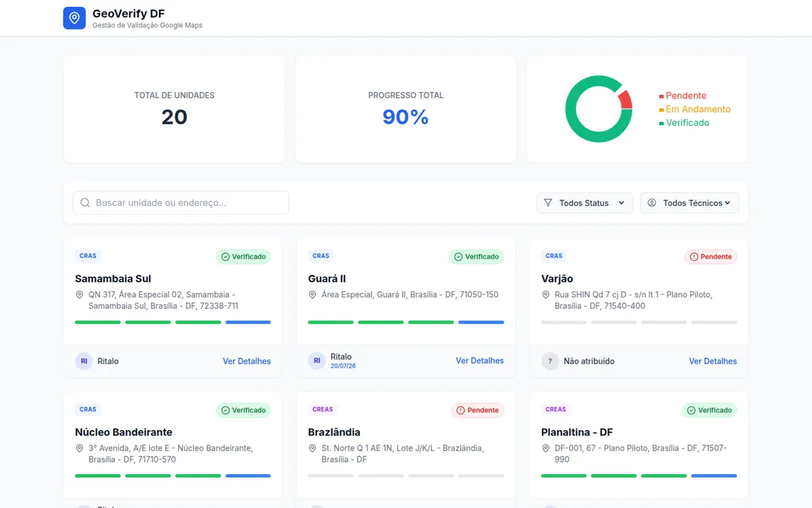Screen dimensions: 812x508
Task: Click the RI avatar on Samambaia Sul card
Action: pyautogui.click(x=84, y=361)
